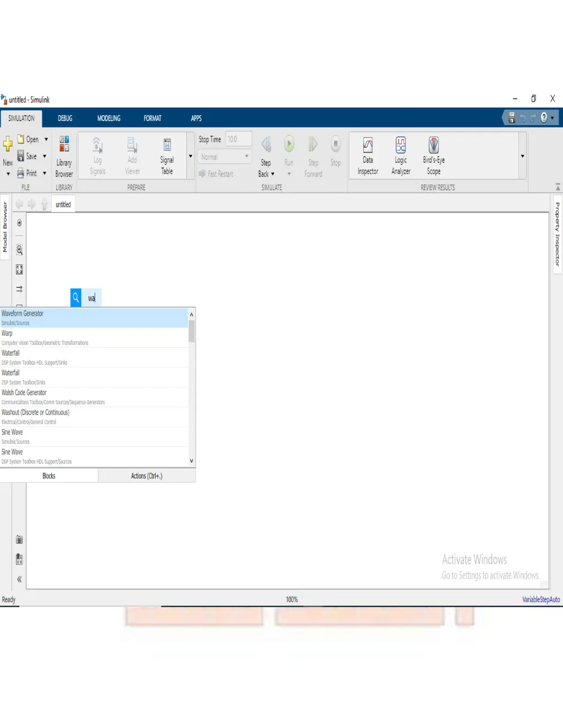This screenshot has width=563, height=728.
Task: Toggle Fast Restart
Action: (x=216, y=174)
